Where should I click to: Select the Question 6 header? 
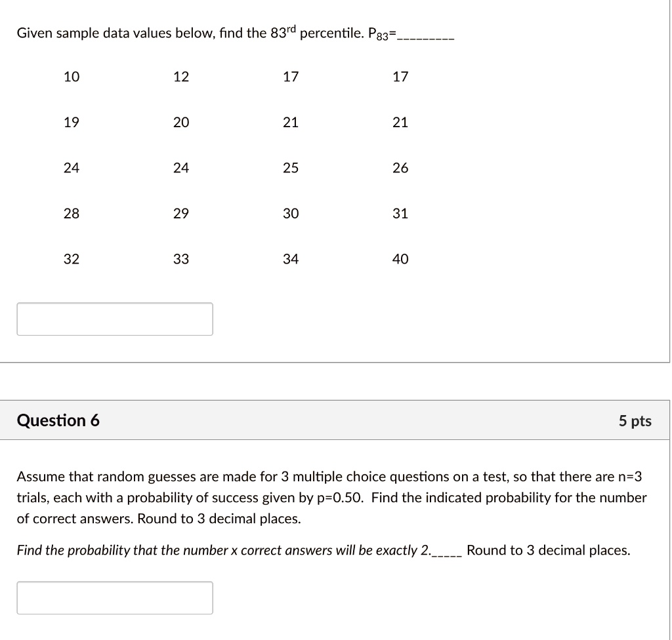58,420
